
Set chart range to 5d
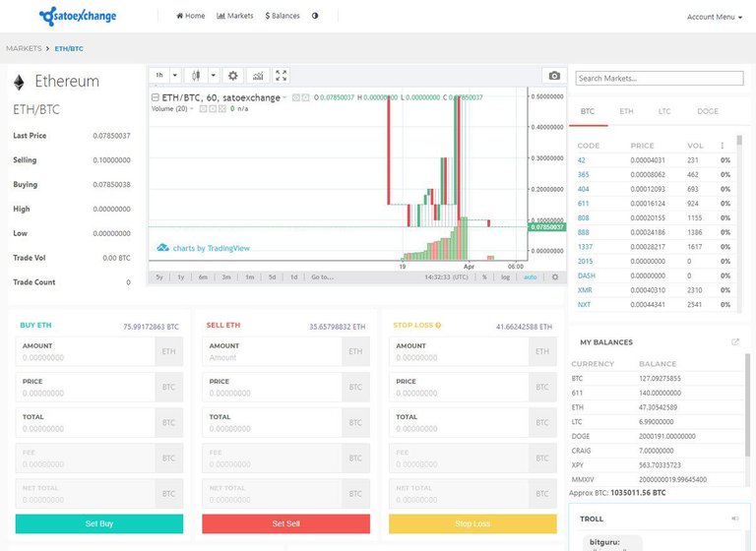272,277
